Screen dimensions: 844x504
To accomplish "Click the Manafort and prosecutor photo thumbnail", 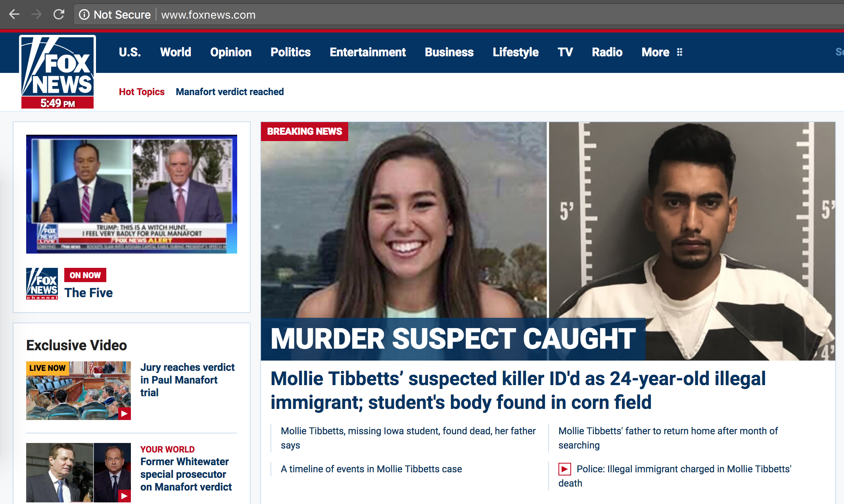I will click(x=79, y=473).
